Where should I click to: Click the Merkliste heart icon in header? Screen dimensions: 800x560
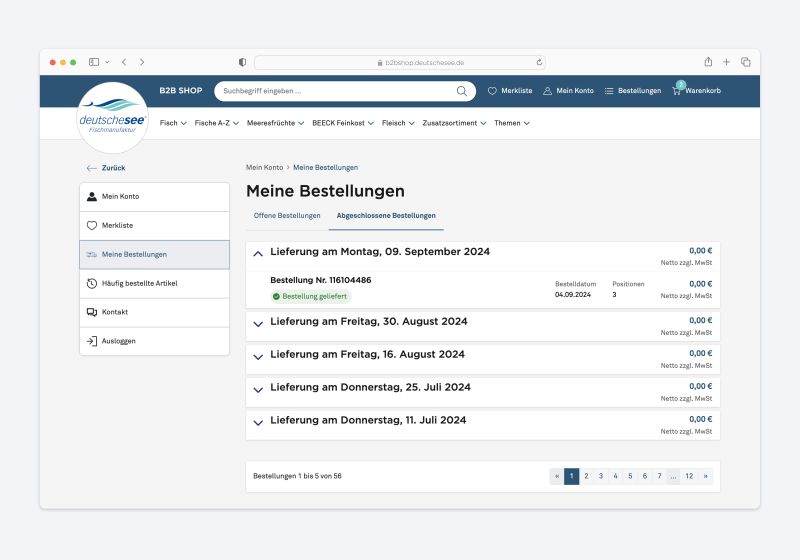492,91
